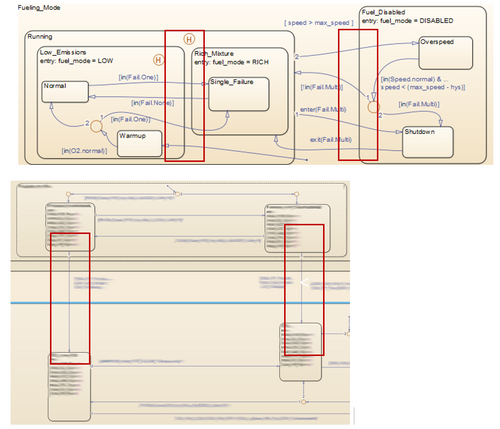Click the junction at bottom of lower chart
Image resolution: width=500 pixels, height=429 pixels.
tap(303, 402)
